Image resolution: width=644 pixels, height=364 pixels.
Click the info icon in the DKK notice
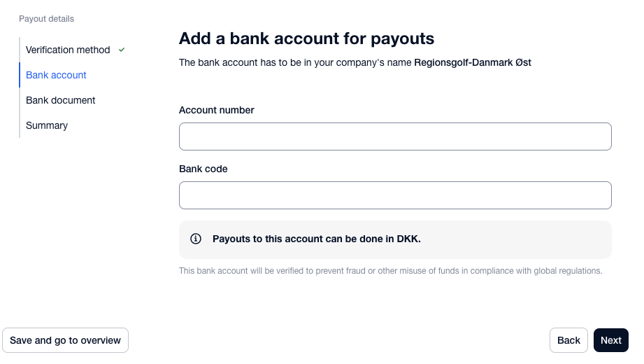pos(196,239)
